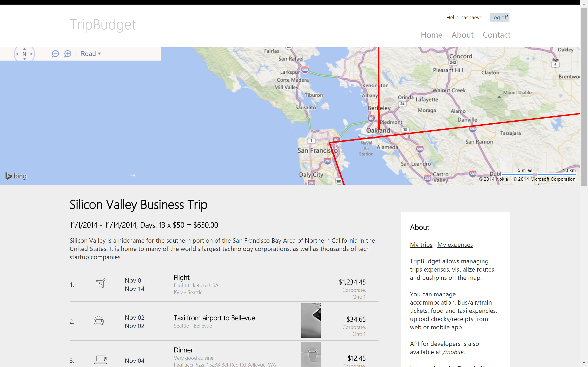Open the Home navigation item

click(431, 35)
